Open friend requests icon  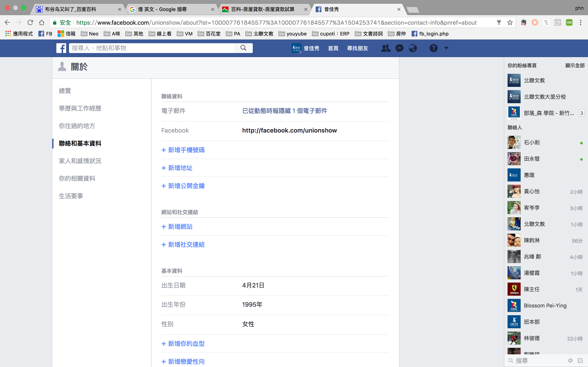pyautogui.click(x=386, y=48)
